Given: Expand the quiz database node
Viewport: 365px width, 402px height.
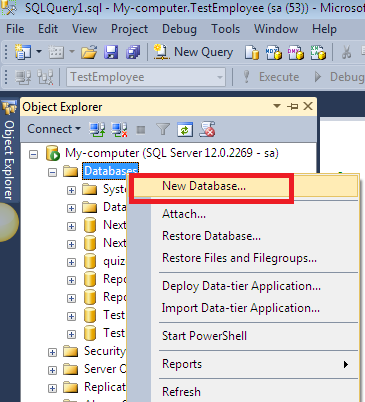Looking at the screenshot, I should [x=71, y=262].
